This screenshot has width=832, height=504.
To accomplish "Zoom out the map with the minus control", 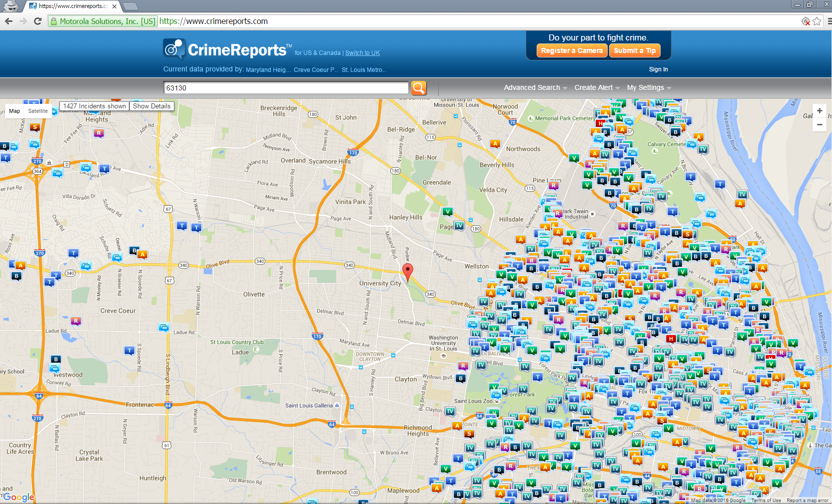I will coord(820,125).
